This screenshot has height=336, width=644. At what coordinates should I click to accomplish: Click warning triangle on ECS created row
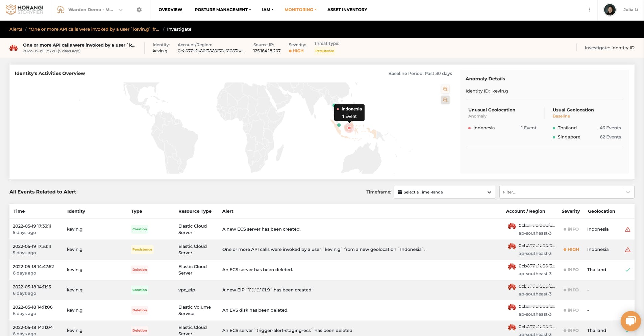(x=628, y=230)
